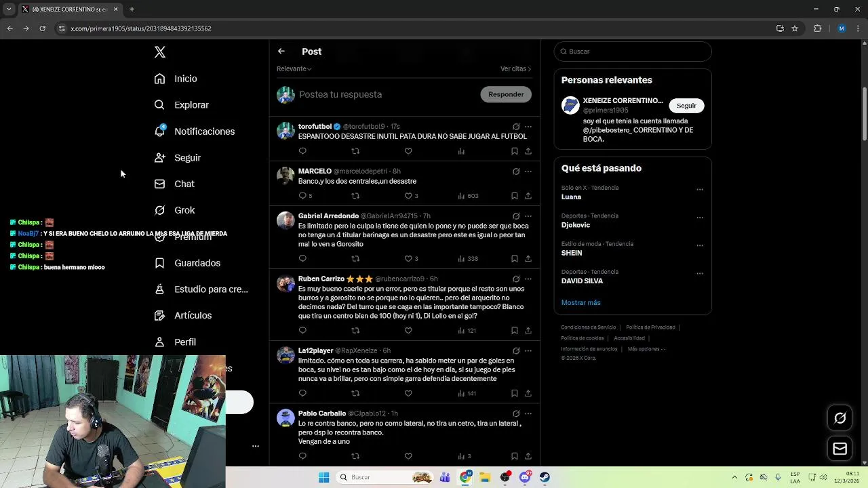This screenshot has height=488, width=868.
Task: Open floating messages button
Action: pyautogui.click(x=840, y=449)
